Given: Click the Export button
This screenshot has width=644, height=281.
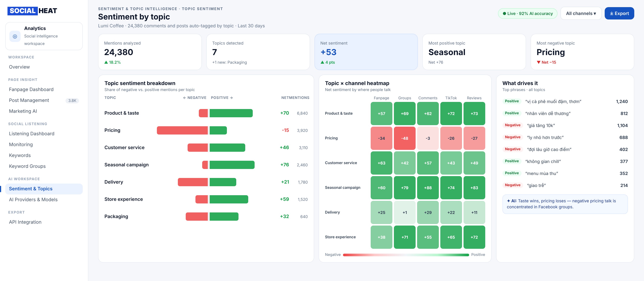Looking at the screenshot, I should [x=619, y=13].
